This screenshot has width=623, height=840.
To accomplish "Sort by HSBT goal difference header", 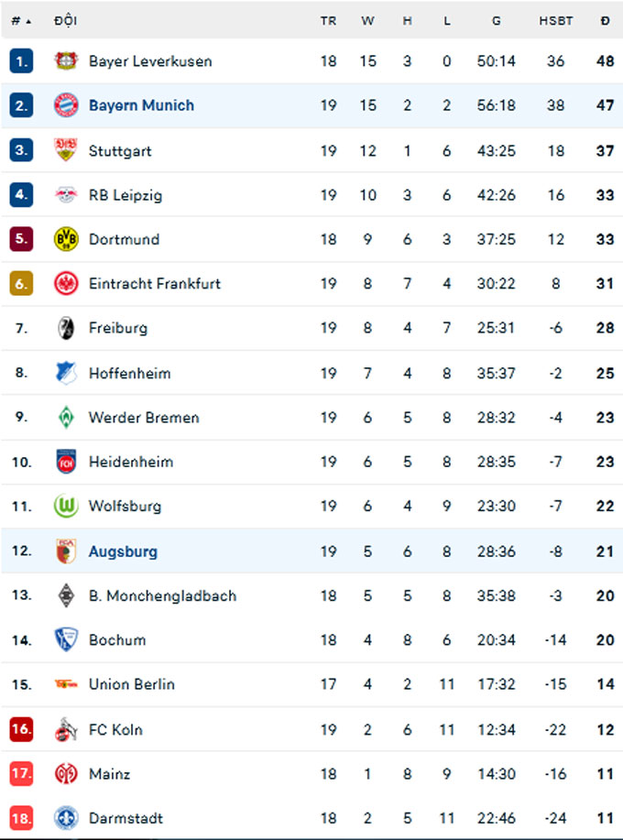I will 555,21.
